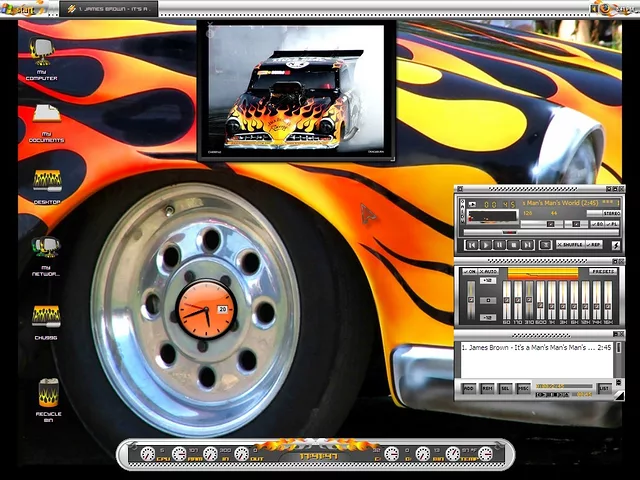This screenshot has height=480, width=640.
Task: Pause the current Winamp track
Action: pos(500,244)
